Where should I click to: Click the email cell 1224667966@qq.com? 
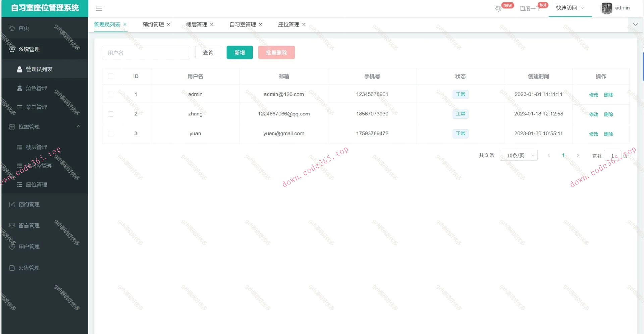[284, 114]
